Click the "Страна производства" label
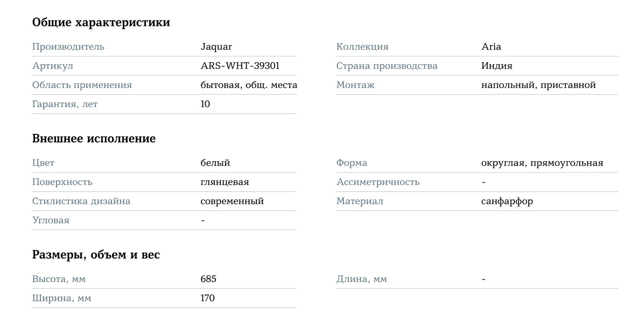The image size is (644, 327). tap(386, 66)
